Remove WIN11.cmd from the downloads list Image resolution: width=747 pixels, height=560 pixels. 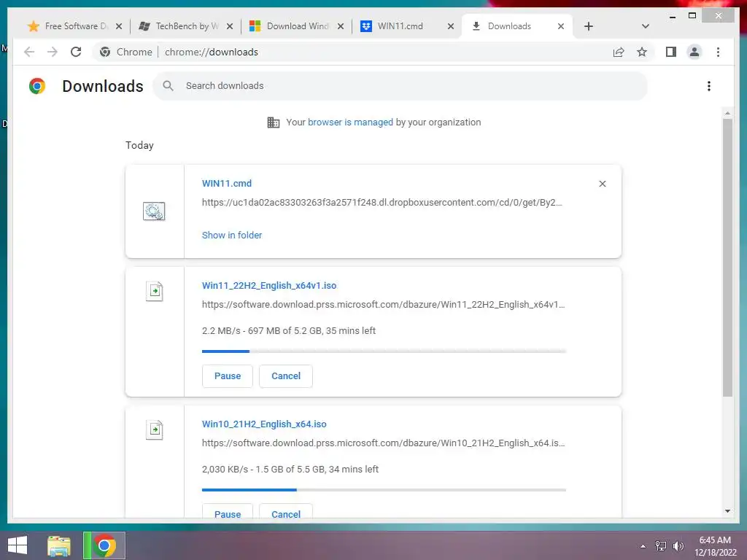point(602,184)
